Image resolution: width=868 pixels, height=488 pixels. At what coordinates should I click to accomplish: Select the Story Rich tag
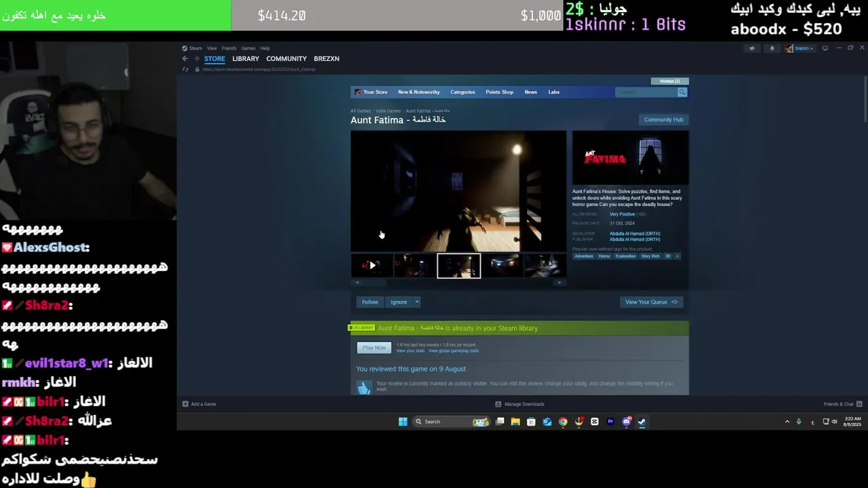650,256
